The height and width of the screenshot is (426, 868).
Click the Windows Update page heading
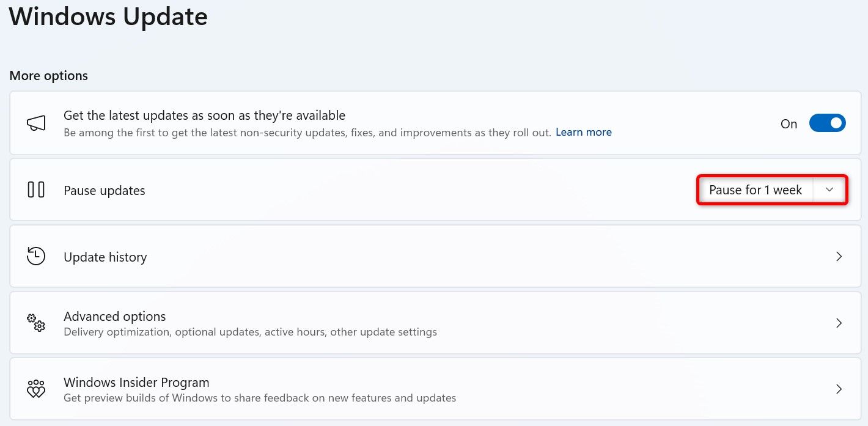point(108,17)
